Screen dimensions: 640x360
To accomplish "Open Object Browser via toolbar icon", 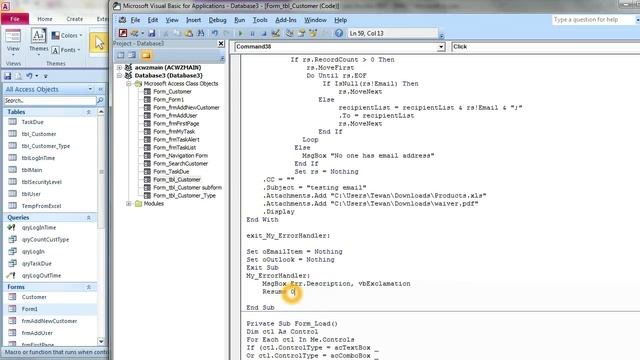I will tap(313, 33).
